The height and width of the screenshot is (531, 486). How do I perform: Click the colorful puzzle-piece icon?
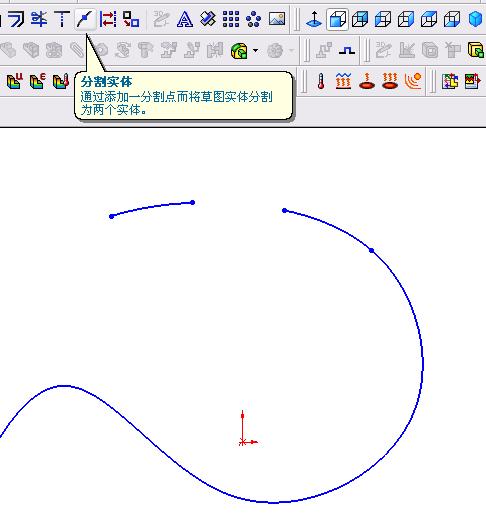(x=450, y=81)
